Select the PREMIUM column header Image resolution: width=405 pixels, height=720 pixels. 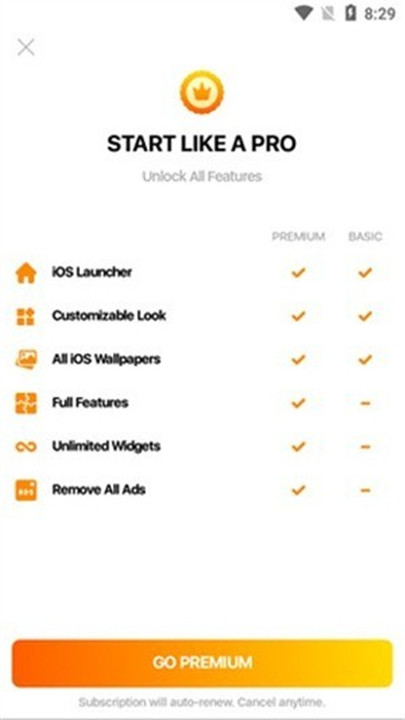click(298, 236)
